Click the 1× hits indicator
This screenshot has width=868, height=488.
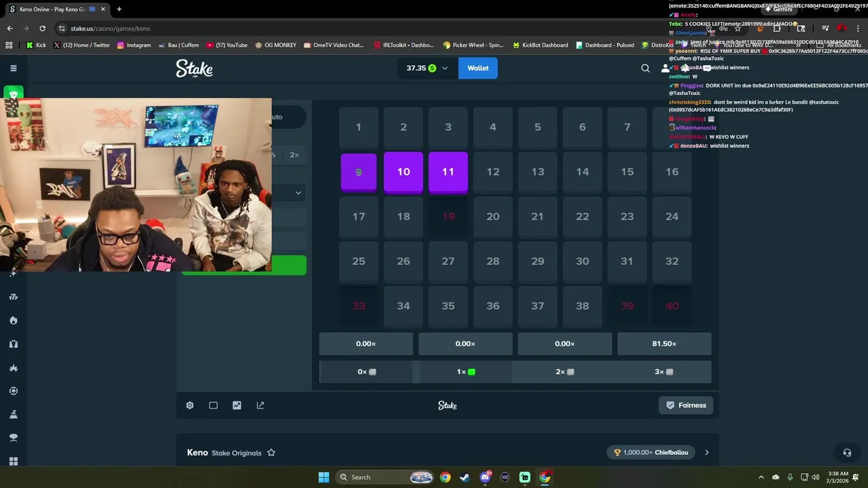coord(466,372)
